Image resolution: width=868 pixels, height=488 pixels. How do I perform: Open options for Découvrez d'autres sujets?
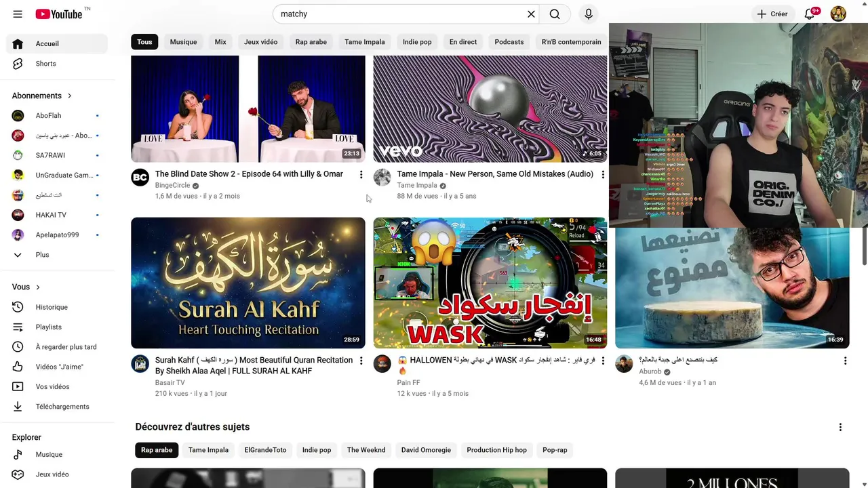tap(840, 427)
